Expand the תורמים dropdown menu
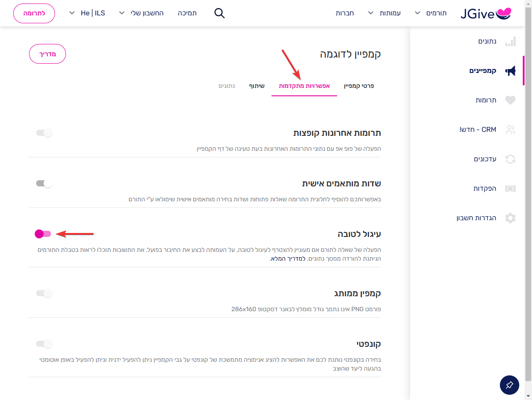Image resolution: width=532 pixels, height=400 pixels. pyautogui.click(x=430, y=13)
